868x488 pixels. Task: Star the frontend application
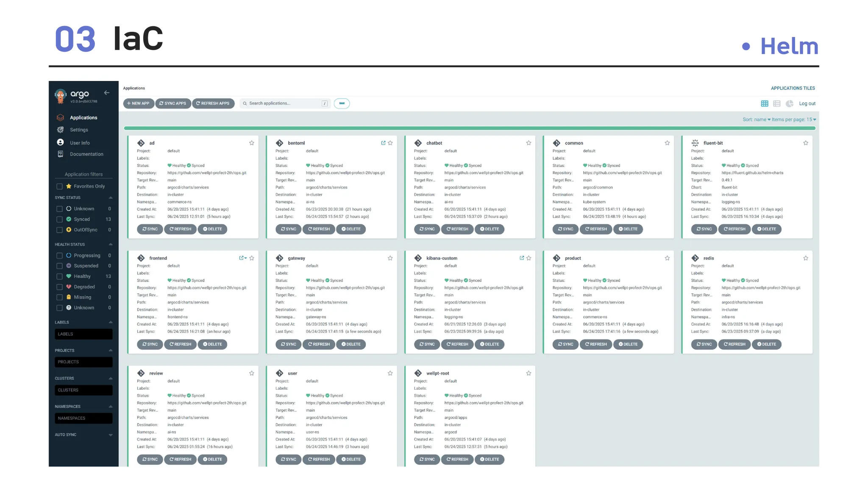pos(252,258)
